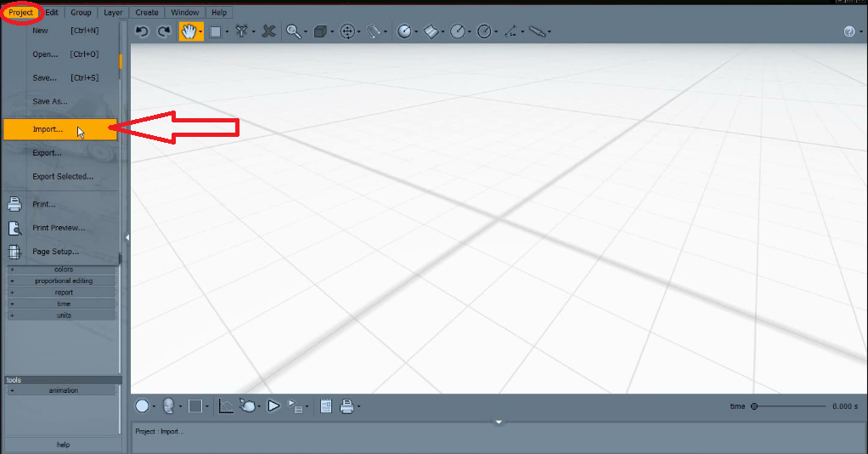Image resolution: width=868 pixels, height=454 pixels.
Task: Open the dropdown beside the head model icon
Action: (180, 407)
